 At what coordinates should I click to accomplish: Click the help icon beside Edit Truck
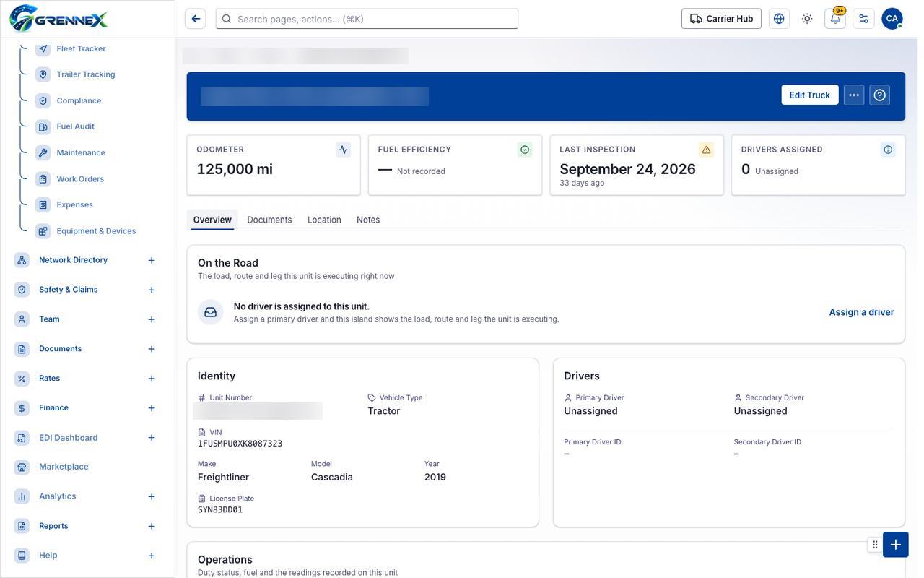pyautogui.click(x=880, y=95)
